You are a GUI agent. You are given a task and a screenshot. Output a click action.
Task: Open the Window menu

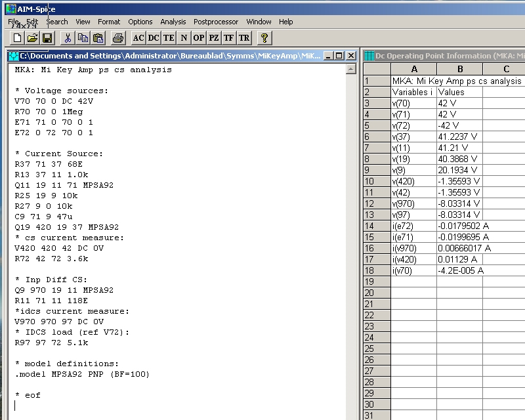259,22
